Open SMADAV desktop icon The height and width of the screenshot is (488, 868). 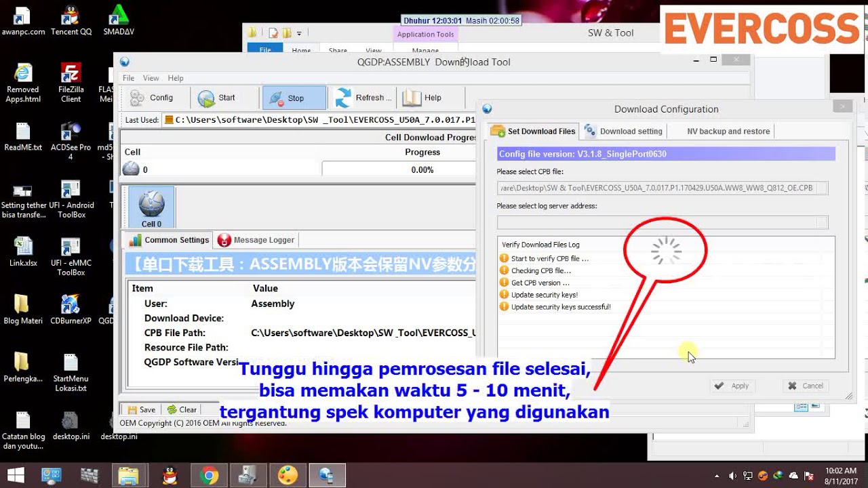pyautogui.click(x=119, y=20)
